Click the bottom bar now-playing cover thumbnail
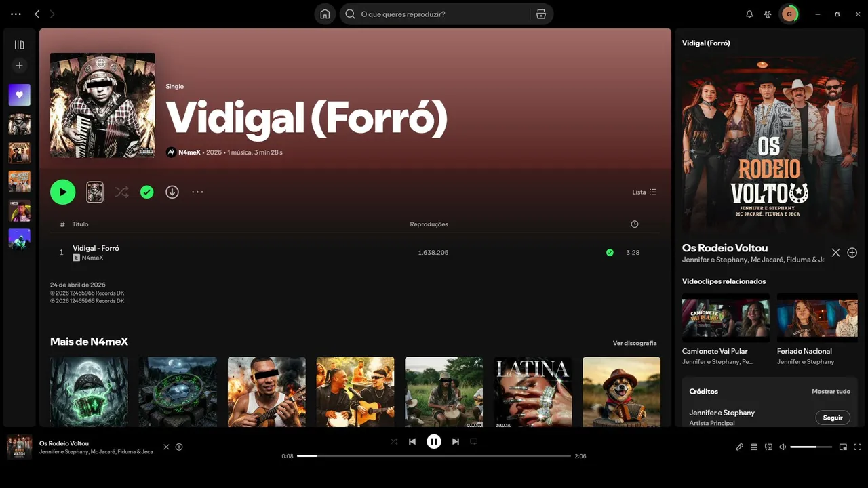 click(19, 447)
